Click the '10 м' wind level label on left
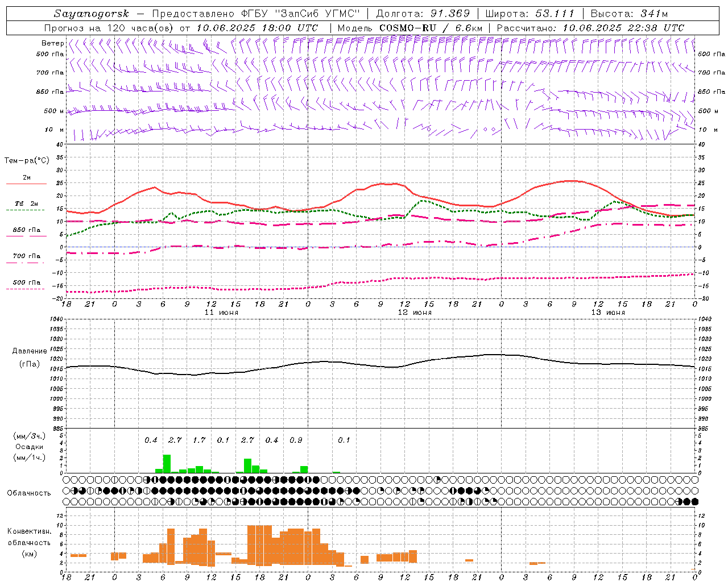Viewport: 728px width, 582px height. click(55, 130)
